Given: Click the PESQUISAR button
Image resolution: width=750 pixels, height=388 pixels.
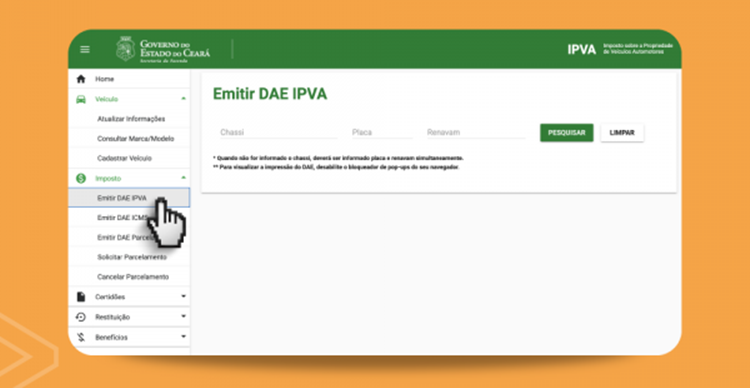Looking at the screenshot, I should [567, 133].
